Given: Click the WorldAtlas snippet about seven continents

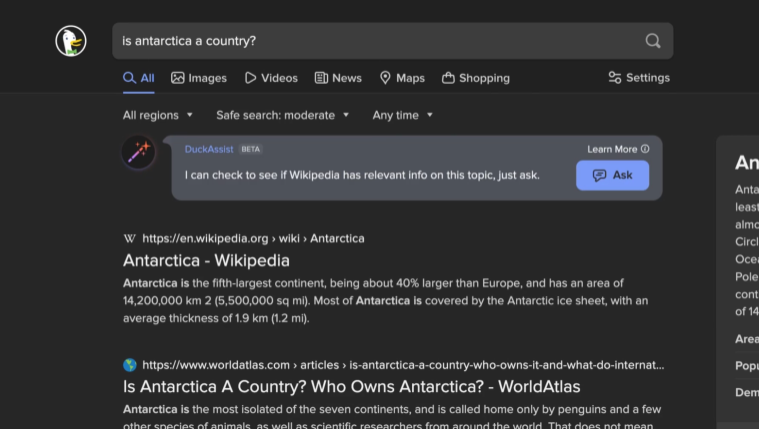Looking at the screenshot, I should pyautogui.click(x=392, y=416).
